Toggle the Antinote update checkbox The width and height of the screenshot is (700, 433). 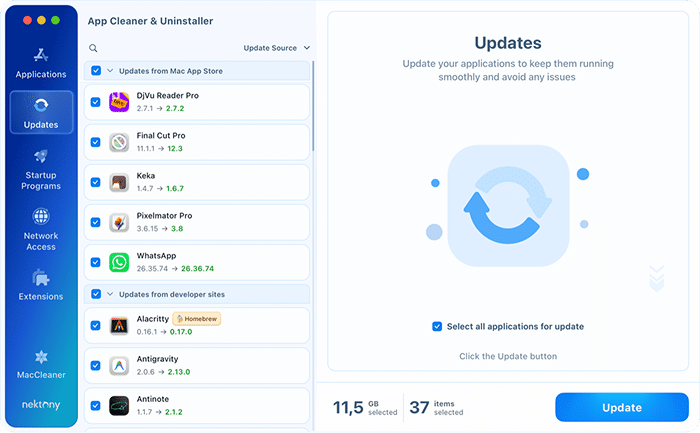[x=96, y=405]
